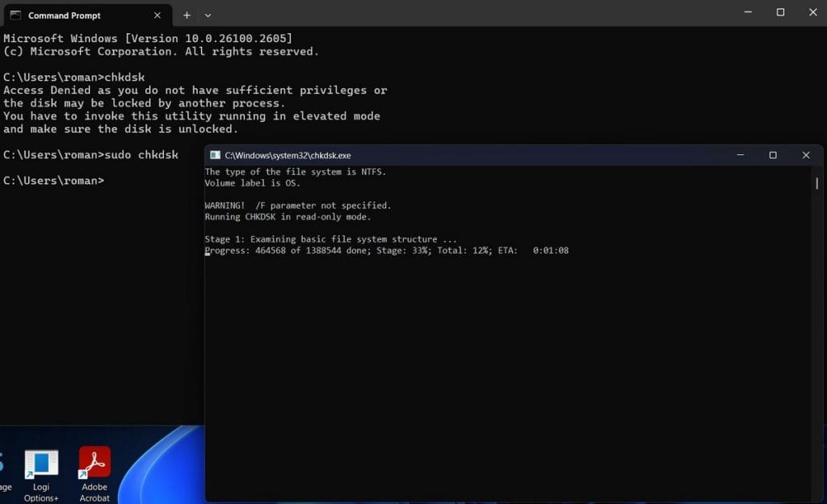The image size is (827, 504).
Task: Close the Command Prompt tab
Action: (157, 15)
